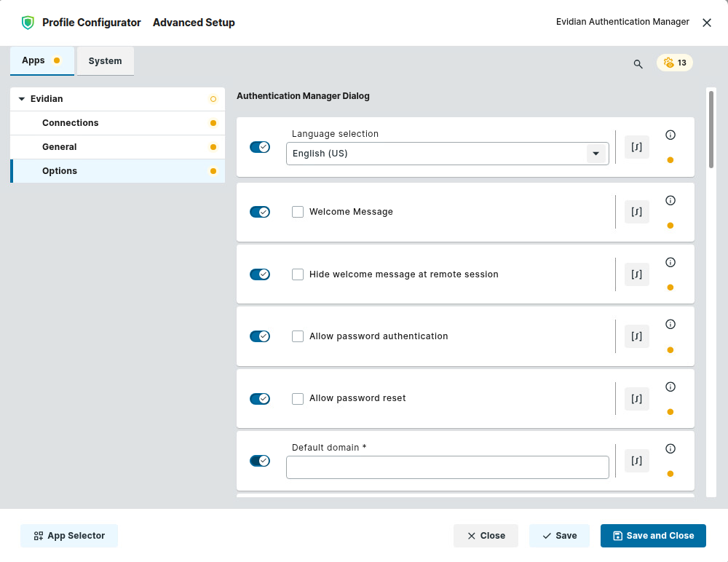
Task: Click orange change dot in Allow password reset card
Action: pos(670,411)
